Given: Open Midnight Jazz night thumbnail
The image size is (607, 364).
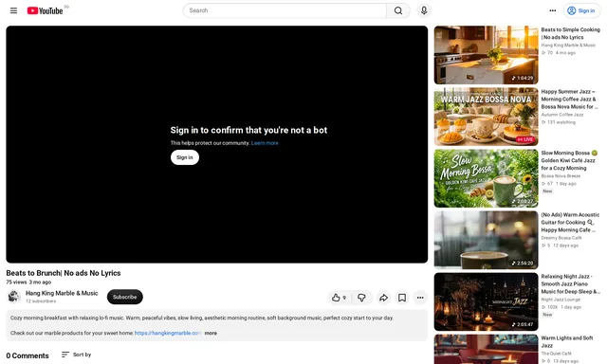Looking at the screenshot, I should (486, 301).
